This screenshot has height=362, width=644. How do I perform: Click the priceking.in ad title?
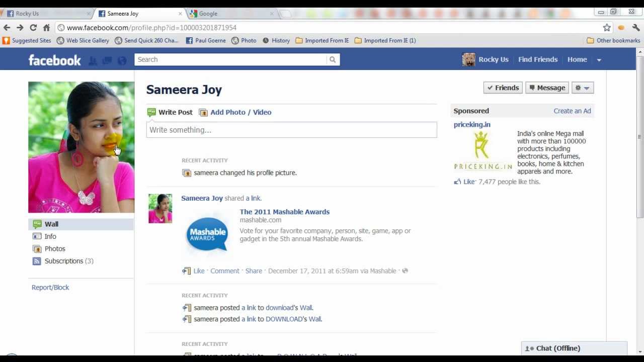click(x=472, y=125)
